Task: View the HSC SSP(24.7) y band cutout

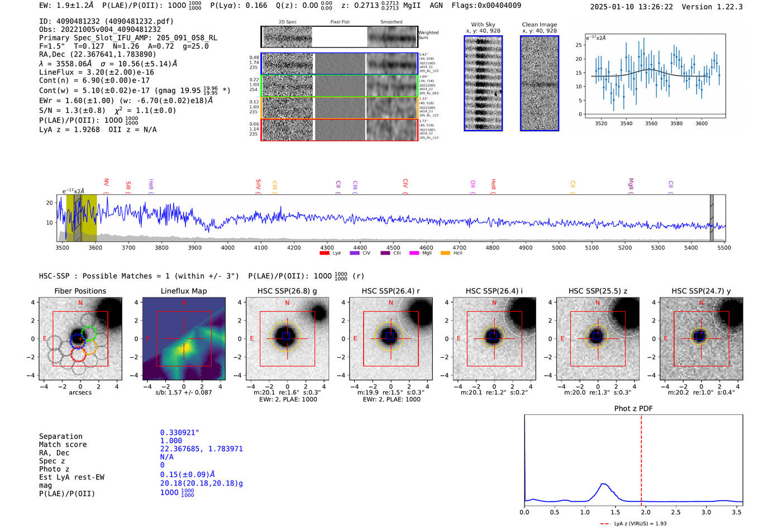Action: coord(702,339)
